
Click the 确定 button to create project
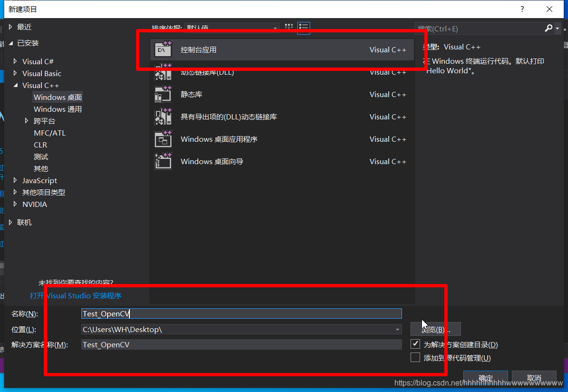tap(485, 377)
